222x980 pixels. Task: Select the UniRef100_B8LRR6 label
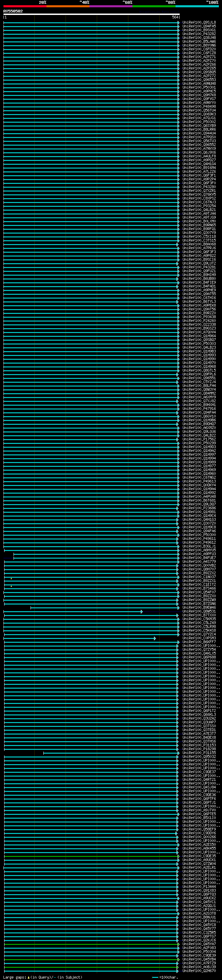pos(199,129)
